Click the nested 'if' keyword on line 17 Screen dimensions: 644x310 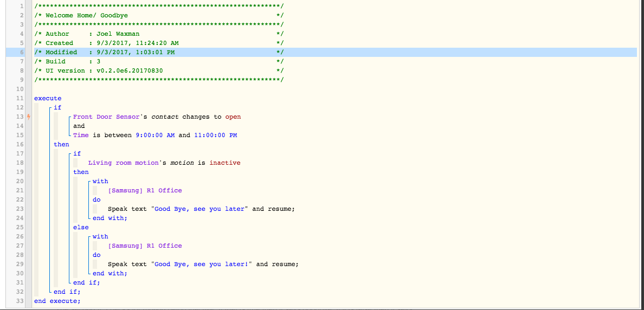(x=77, y=153)
